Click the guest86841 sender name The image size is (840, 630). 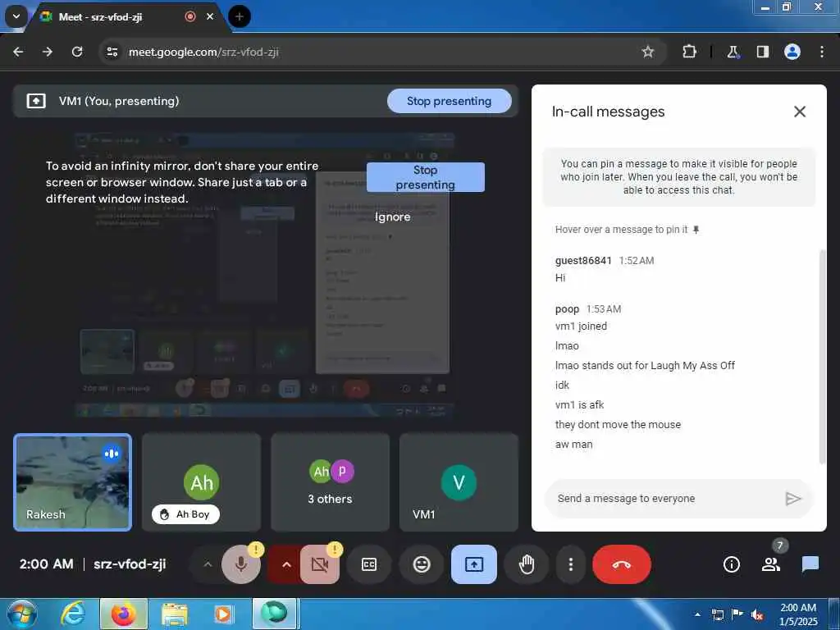coord(583,260)
